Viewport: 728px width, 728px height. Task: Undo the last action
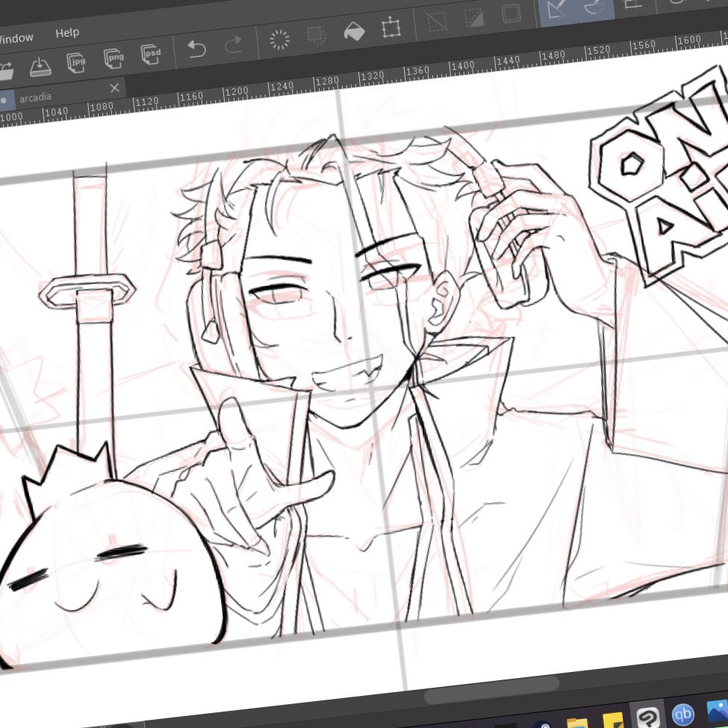[196, 49]
